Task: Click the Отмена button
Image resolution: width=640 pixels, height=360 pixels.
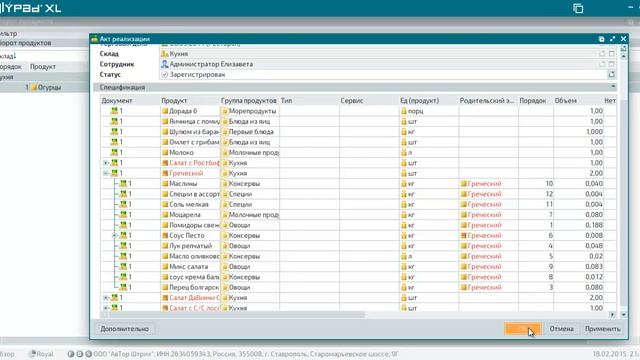Action: tap(561, 329)
